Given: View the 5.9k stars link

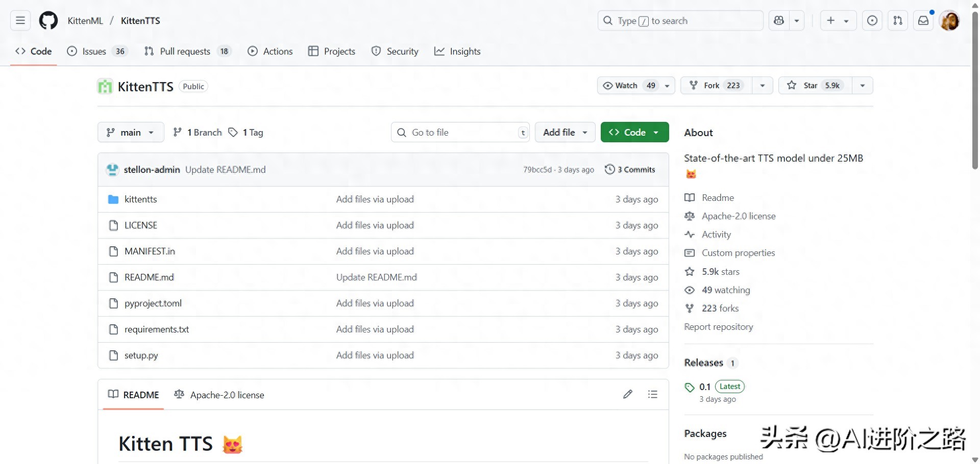Looking at the screenshot, I should (x=712, y=272).
